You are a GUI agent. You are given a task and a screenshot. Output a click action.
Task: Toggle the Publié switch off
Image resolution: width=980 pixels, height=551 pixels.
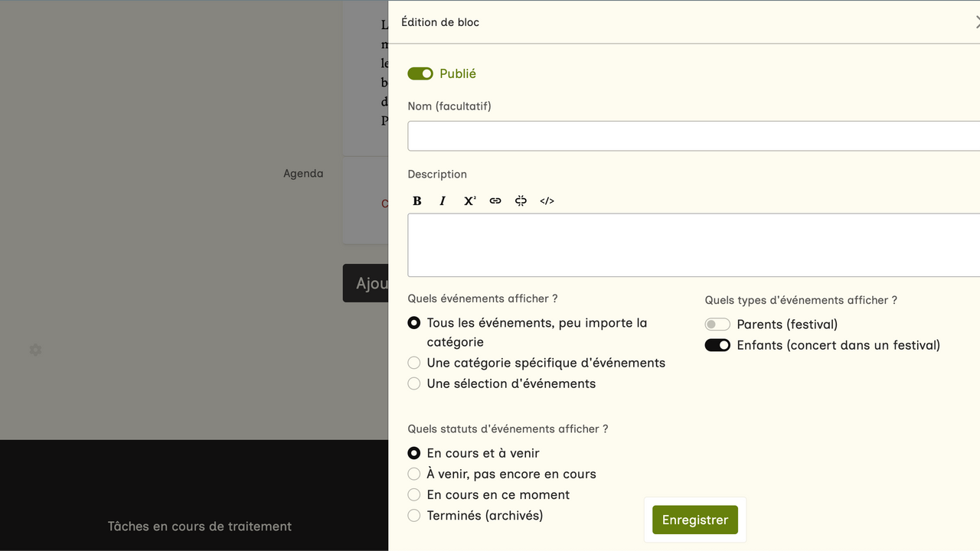coord(420,73)
